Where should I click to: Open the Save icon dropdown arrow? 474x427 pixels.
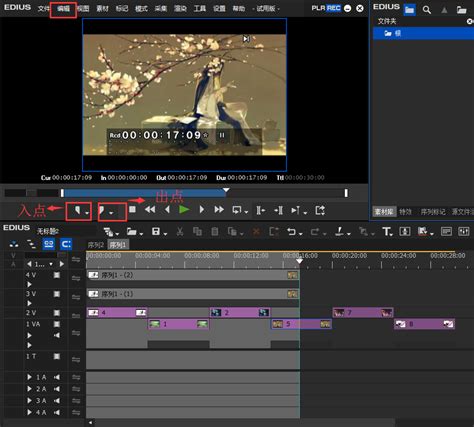(165, 234)
